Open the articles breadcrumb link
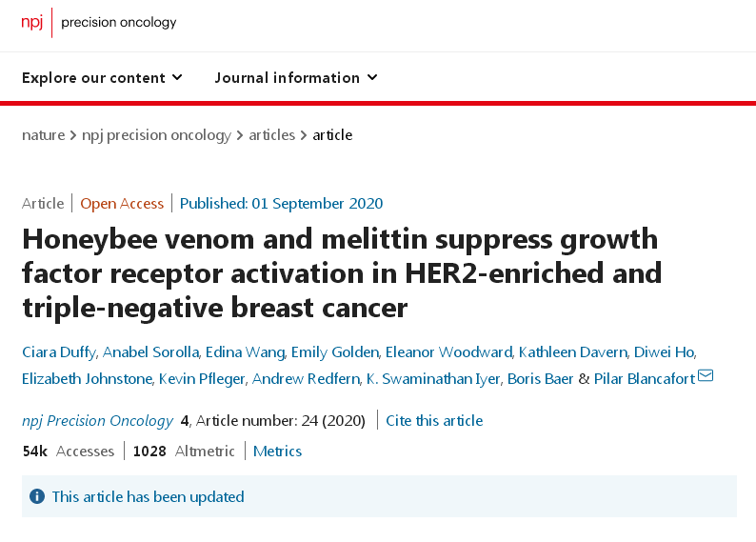This screenshot has width=756, height=542. pyautogui.click(x=272, y=135)
